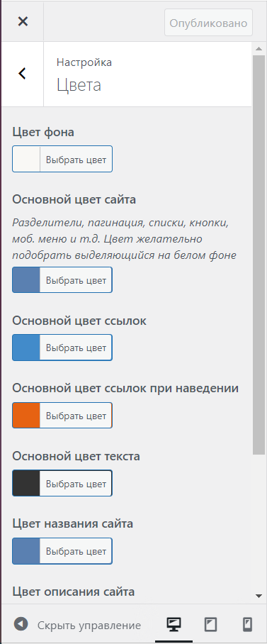This screenshot has height=644, width=267.
Task: Open Выбрать цвет for Цвет фона
Action: [x=76, y=159]
